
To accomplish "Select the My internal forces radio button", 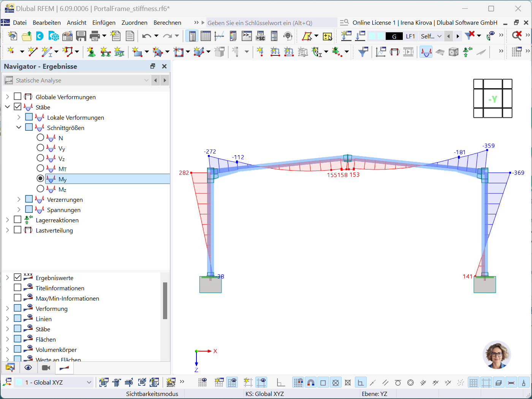I will 40,178.
